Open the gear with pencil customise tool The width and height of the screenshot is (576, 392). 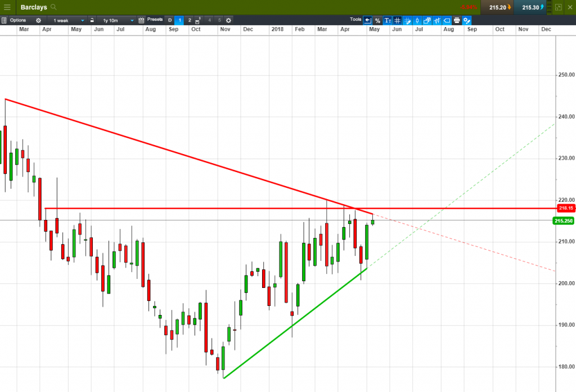[x=466, y=21]
